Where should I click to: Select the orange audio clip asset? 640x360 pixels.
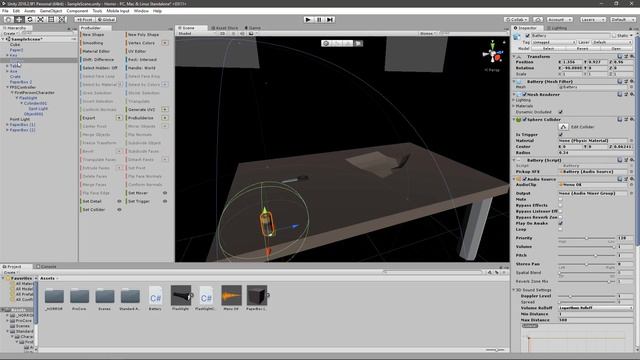coord(231,296)
